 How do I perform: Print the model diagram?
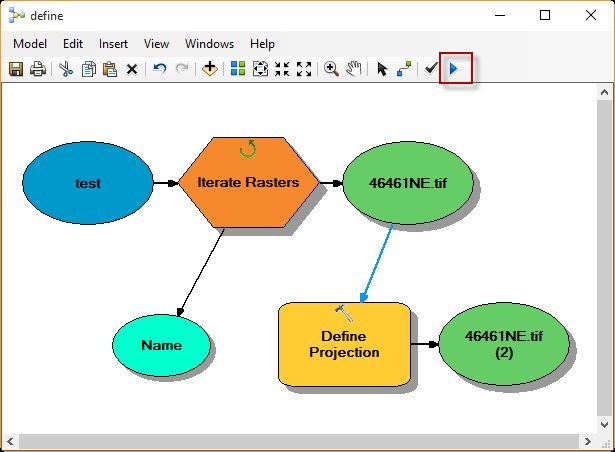pos(38,69)
